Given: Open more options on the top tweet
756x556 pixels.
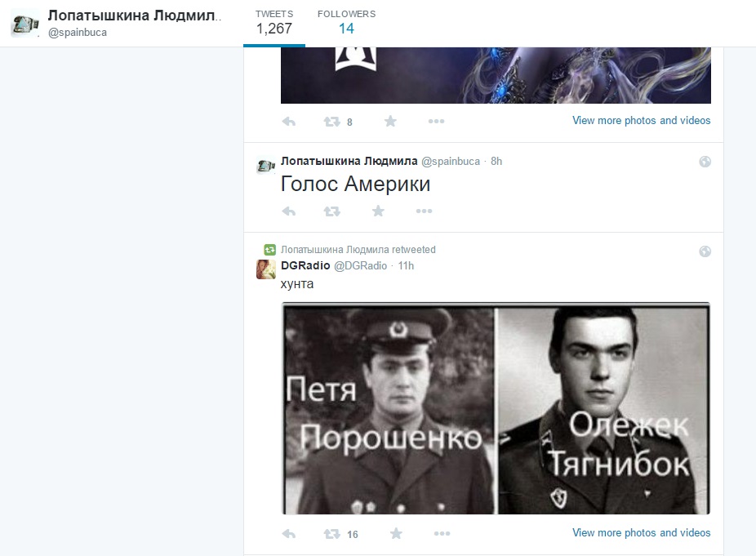Looking at the screenshot, I should tap(436, 122).
